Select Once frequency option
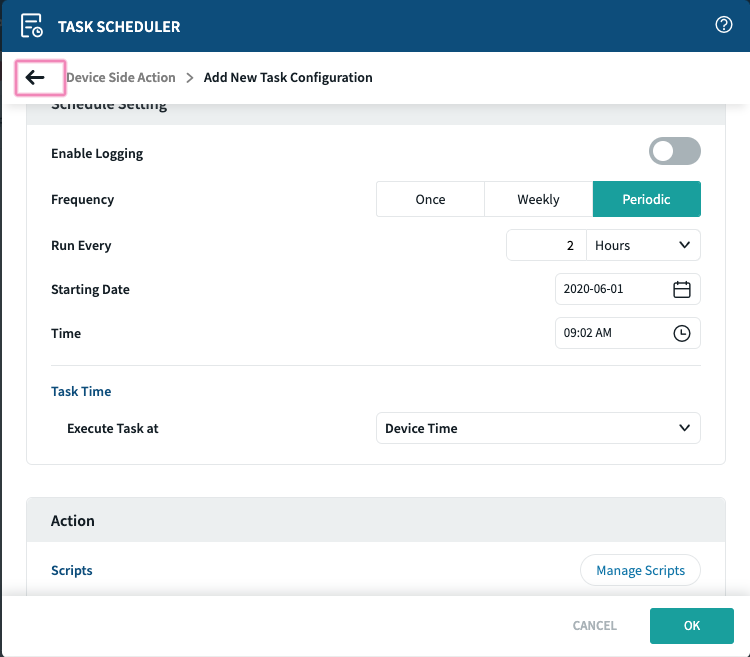The height and width of the screenshot is (657, 750). (430, 199)
